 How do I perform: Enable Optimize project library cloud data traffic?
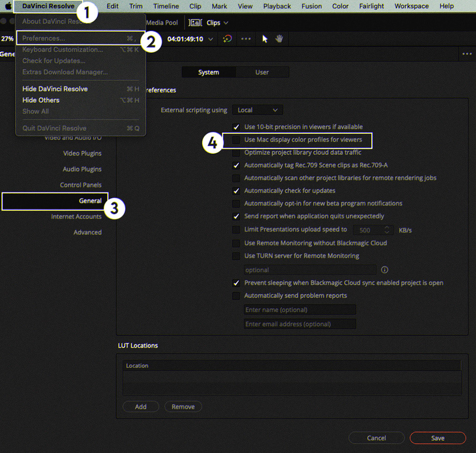pos(236,153)
